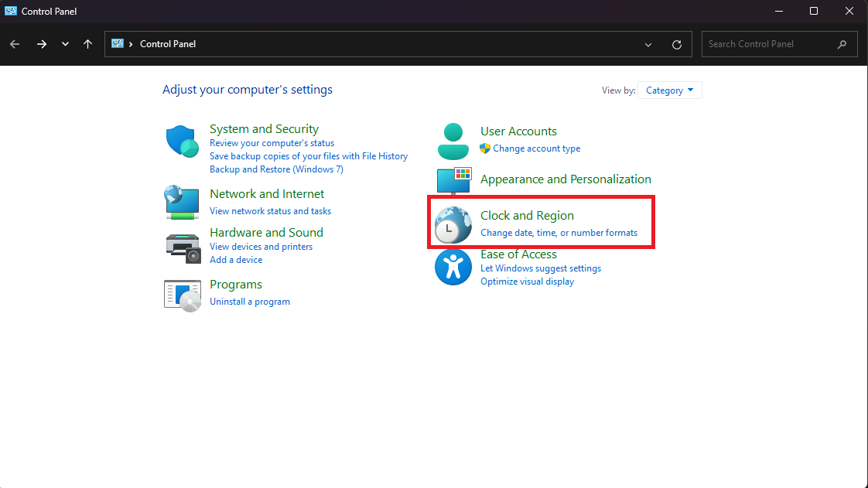The width and height of the screenshot is (868, 488).
Task: Open recent locations chevron dropdown
Action: pos(65,44)
